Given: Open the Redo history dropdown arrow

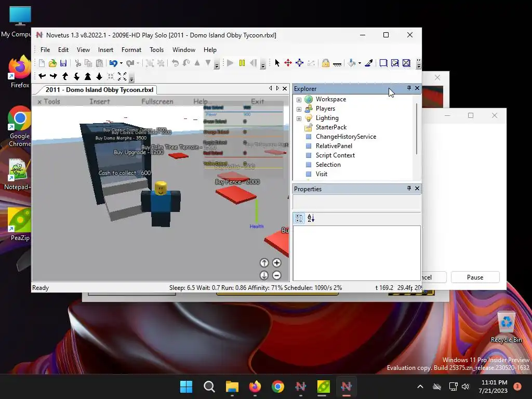Looking at the screenshot, I should 138,63.
